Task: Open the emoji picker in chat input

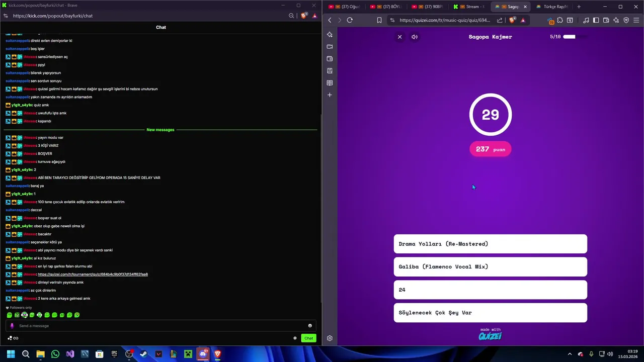Action: (x=310, y=326)
